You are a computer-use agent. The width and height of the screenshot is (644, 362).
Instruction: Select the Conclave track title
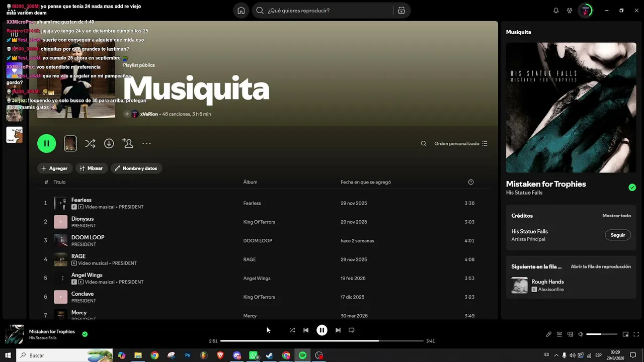coord(83,294)
